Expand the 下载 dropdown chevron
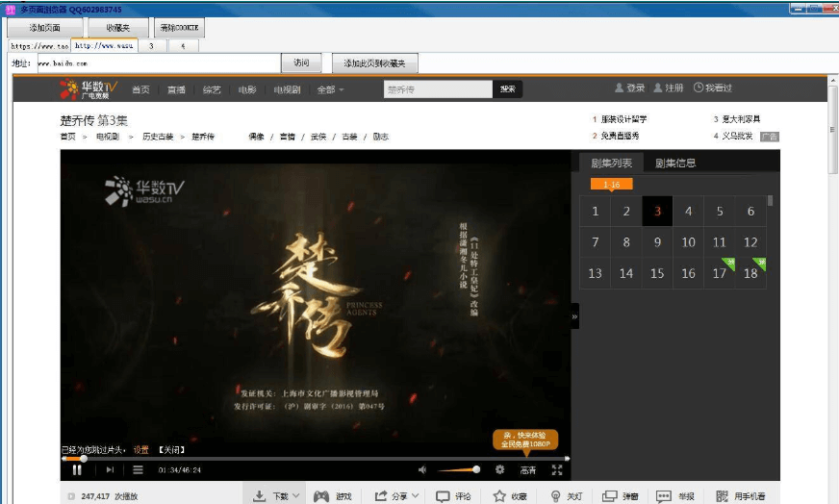 pyautogui.click(x=296, y=496)
